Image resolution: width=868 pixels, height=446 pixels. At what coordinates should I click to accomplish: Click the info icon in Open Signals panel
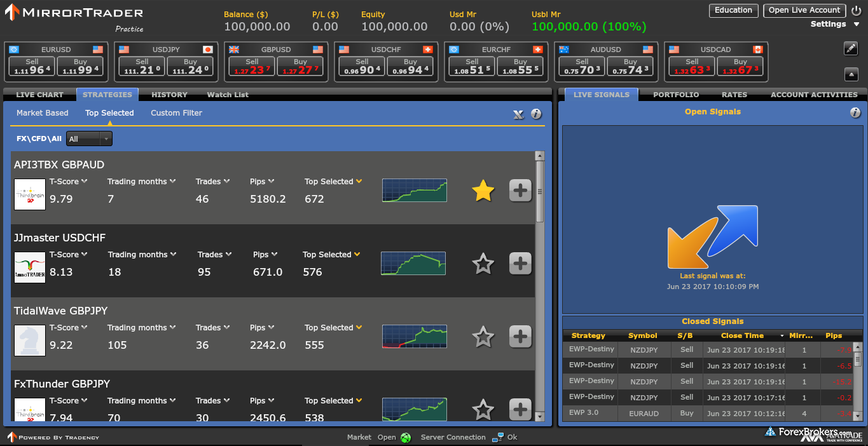coord(855,112)
